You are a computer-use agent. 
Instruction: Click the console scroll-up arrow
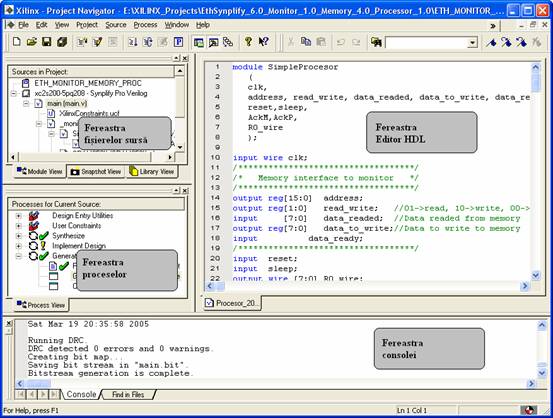pyautogui.click(x=542, y=325)
